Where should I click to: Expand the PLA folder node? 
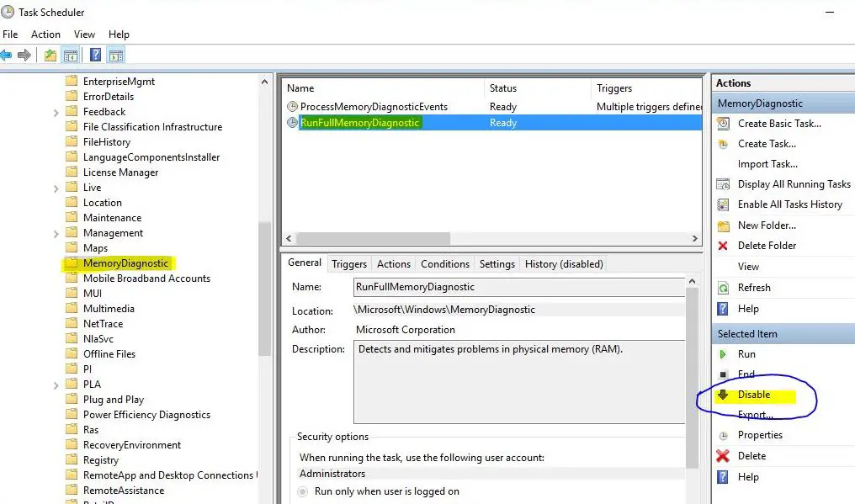click(56, 385)
